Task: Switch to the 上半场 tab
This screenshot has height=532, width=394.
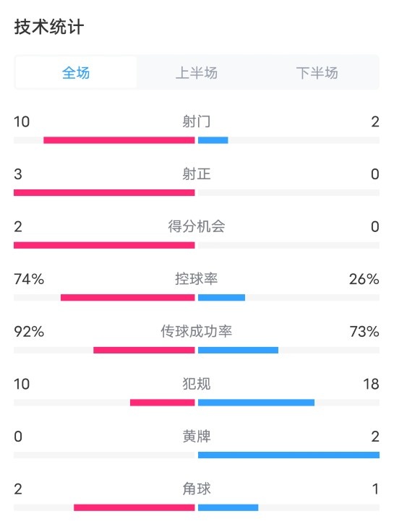Action: (x=197, y=72)
